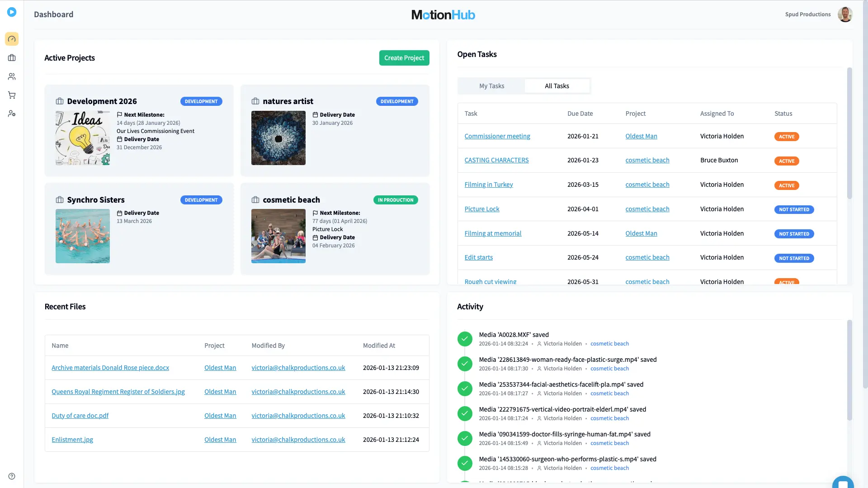Switch to the My Tasks tab
868x488 pixels.
(x=491, y=85)
